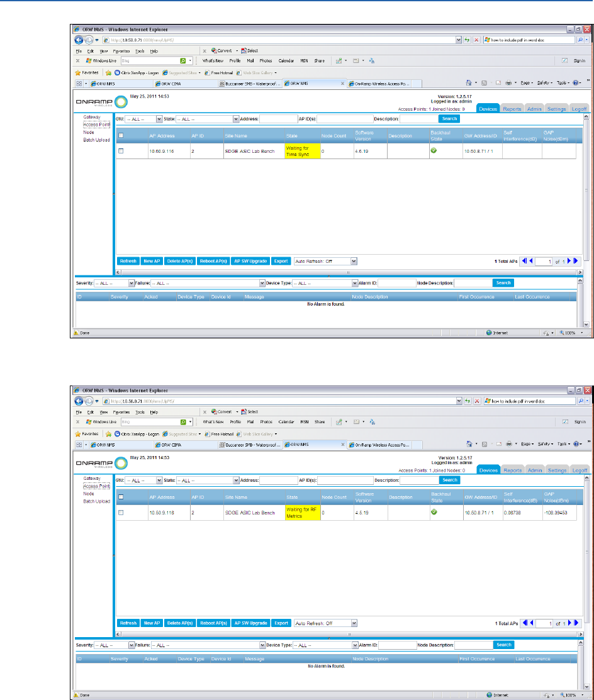Screen dimensions: 594x700
Task: Click green Backhaul State check in upper window
Action: click(x=434, y=150)
